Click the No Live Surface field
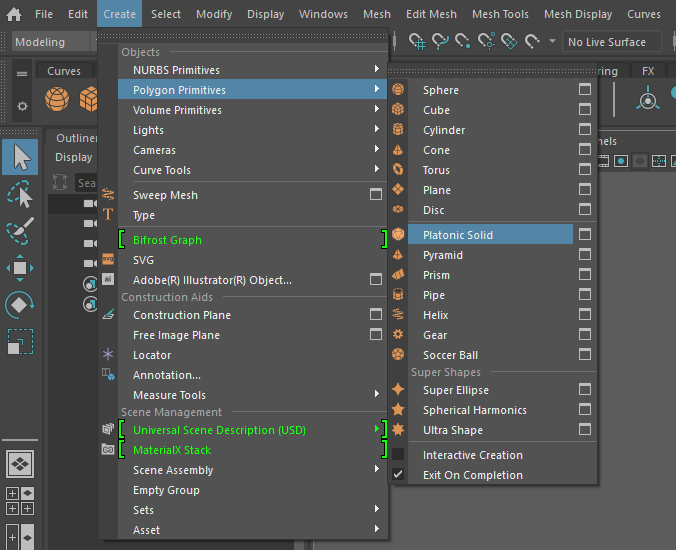Screen dimensions: 676x550 click(x=612, y=42)
